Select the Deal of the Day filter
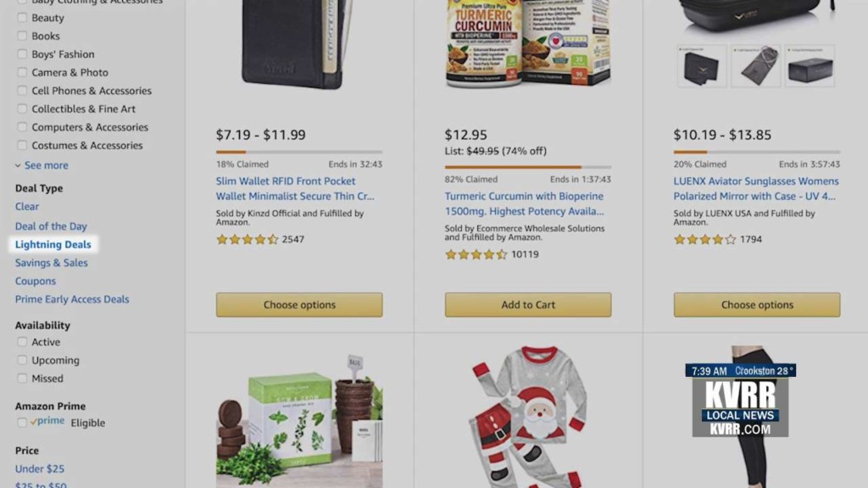This screenshot has height=488, width=868. click(51, 226)
